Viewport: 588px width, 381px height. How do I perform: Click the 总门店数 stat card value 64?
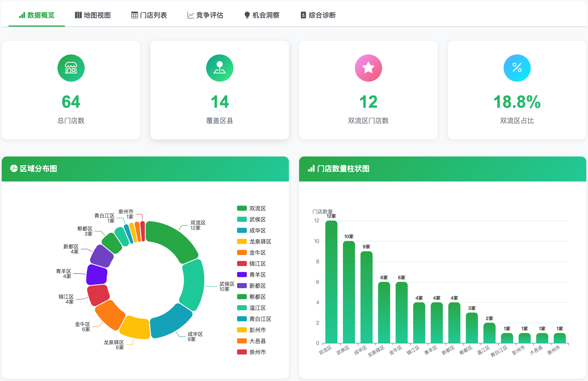(x=71, y=102)
